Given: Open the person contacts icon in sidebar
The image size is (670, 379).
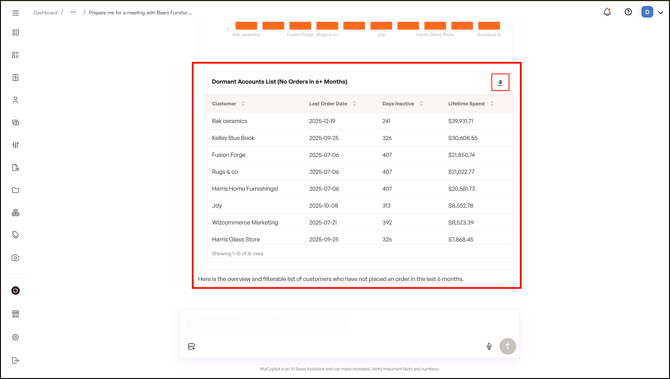Looking at the screenshot, I should pyautogui.click(x=15, y=100).
